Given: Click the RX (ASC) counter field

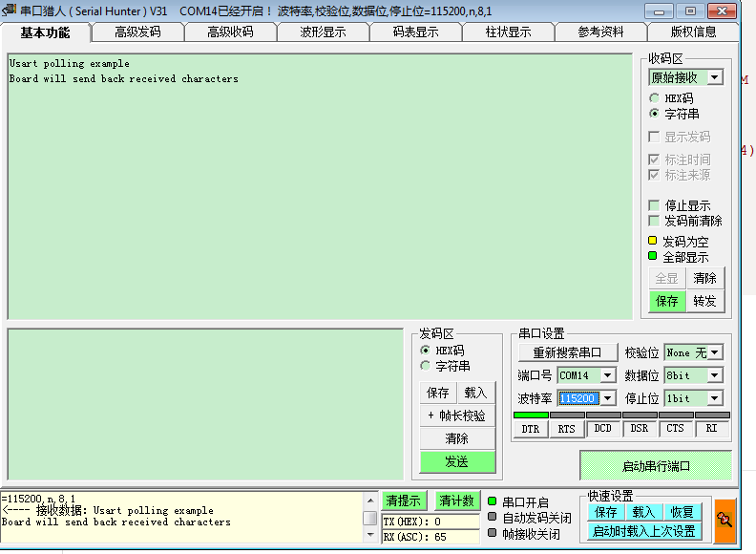Looking at the screenshot, I should pyautogui.click(x=431, y=537).
